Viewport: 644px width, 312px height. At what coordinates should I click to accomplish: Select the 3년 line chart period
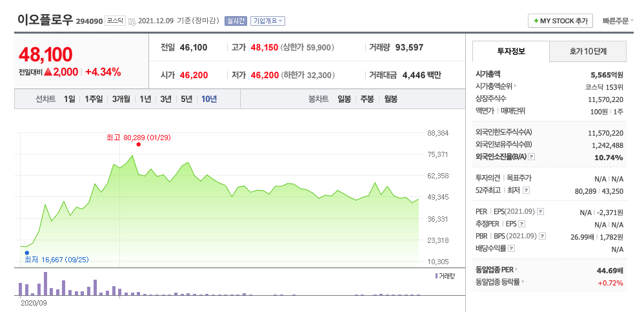click(166, 99)
